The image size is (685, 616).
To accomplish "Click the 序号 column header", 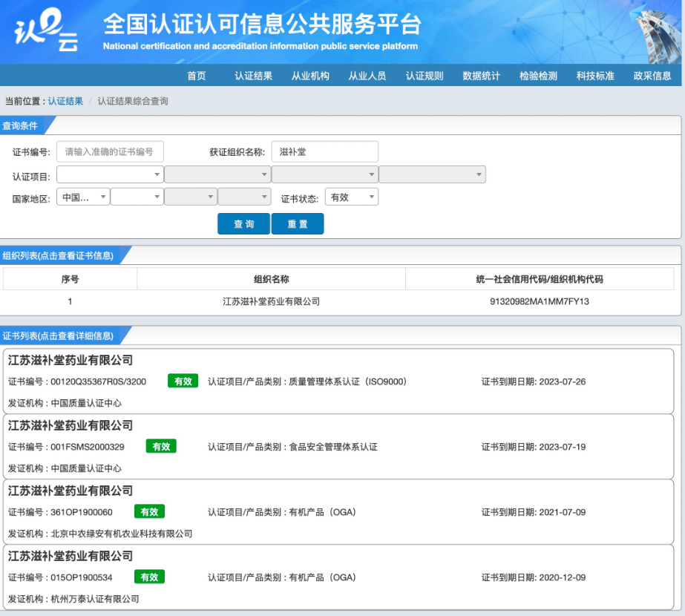I will [70, 279].
